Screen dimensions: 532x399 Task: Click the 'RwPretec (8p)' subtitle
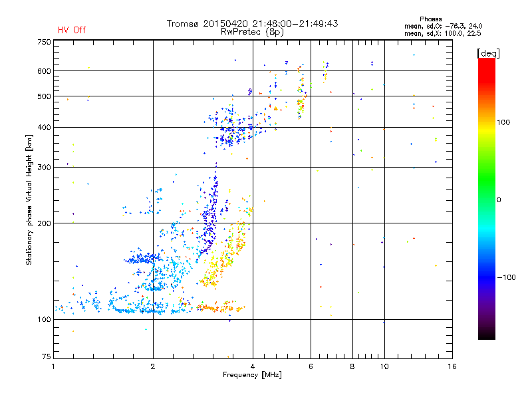(x=252, y=32)
